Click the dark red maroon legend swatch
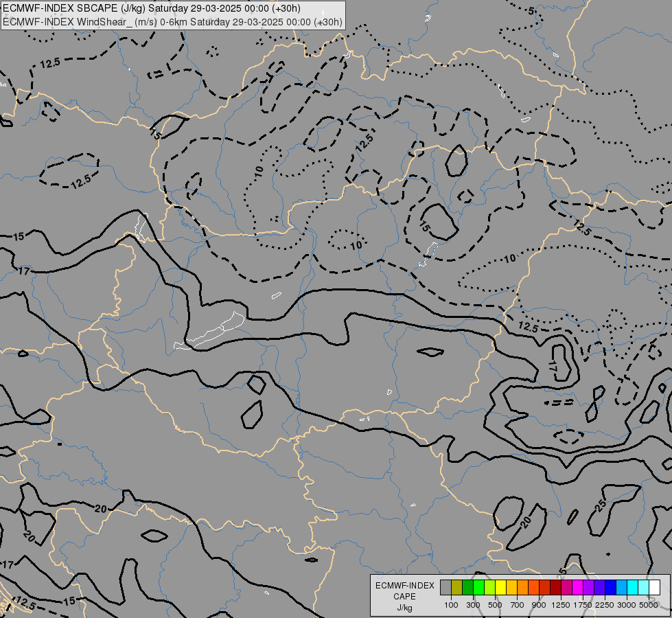 [556, 587]
